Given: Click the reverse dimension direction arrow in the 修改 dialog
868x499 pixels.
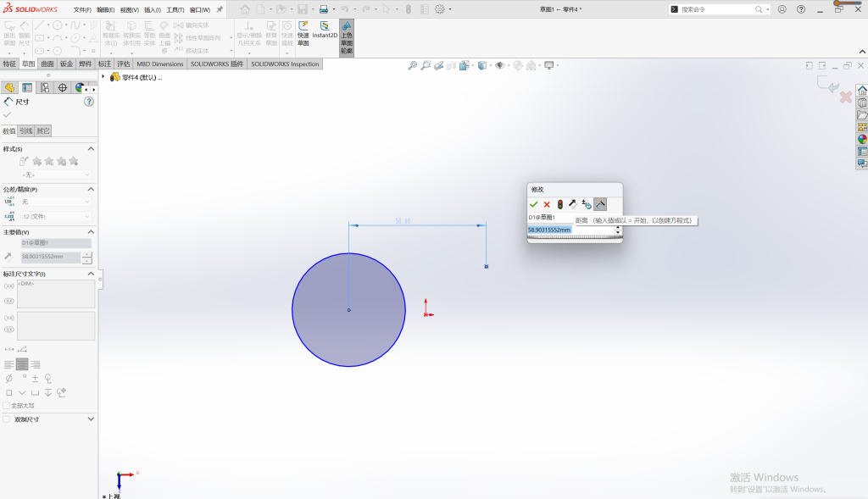Looking at the screenshot, I should [573, 204].
